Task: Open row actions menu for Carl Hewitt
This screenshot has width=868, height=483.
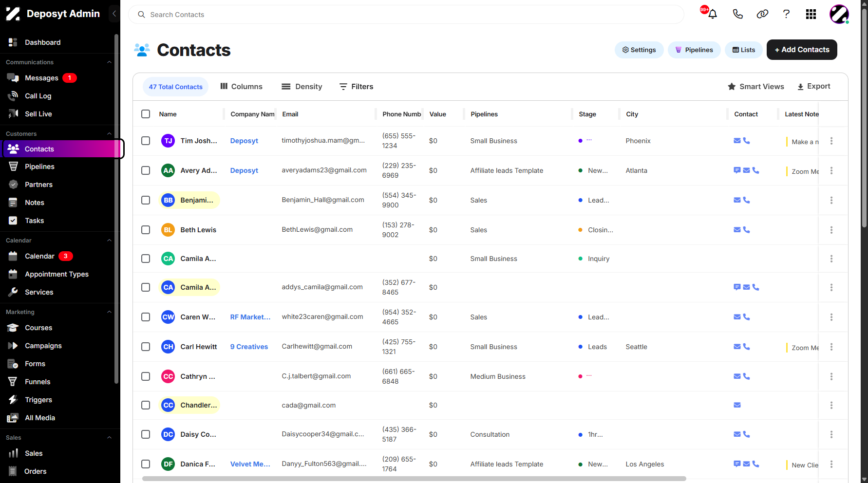Action: [831, 347]
